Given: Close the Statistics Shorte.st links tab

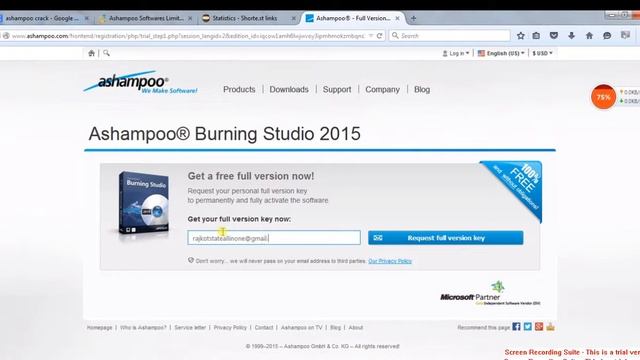Looking at the screenshot, I should (x=293, y=18).
